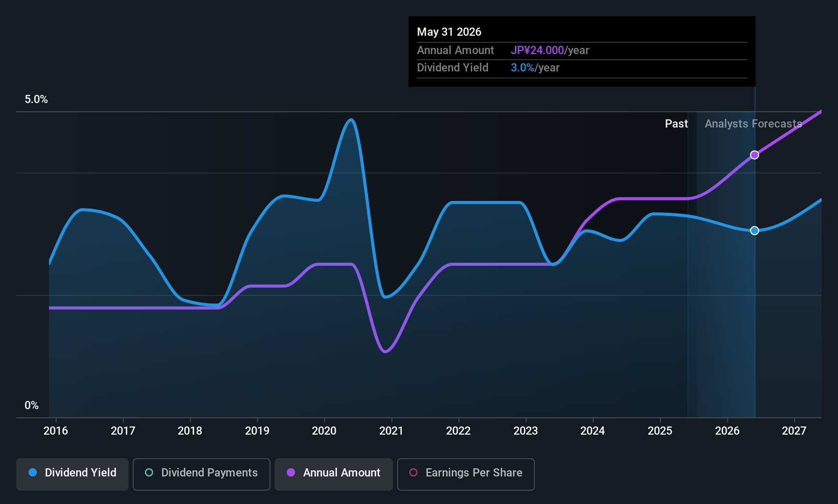Click the Annual Amount tooltip row label

pyautogui.click(x=455, y=51)
